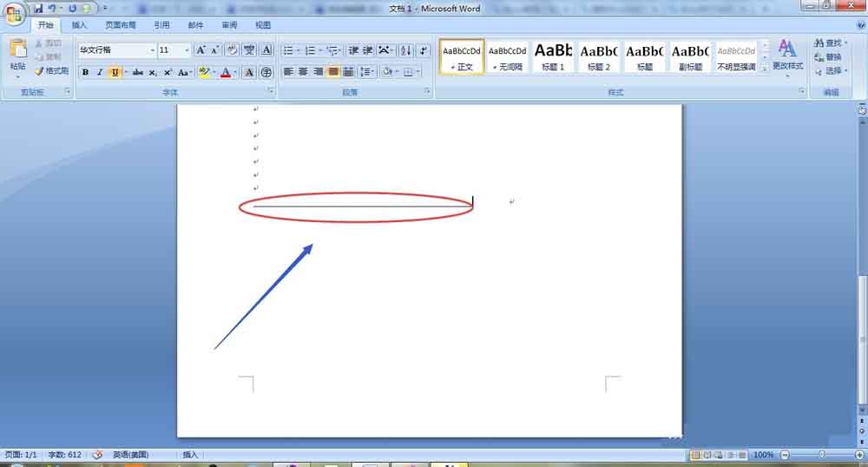Toggle bold formatting

click(85, 73)
